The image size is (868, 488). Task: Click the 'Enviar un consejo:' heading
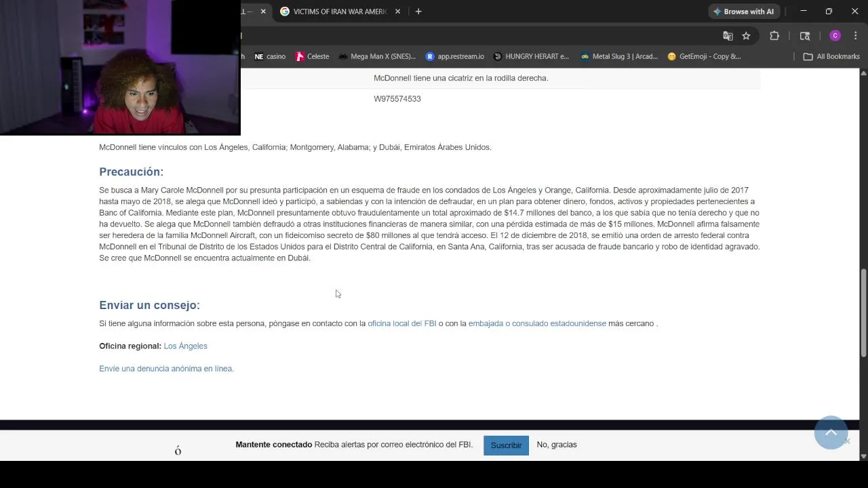click(149, 305)
